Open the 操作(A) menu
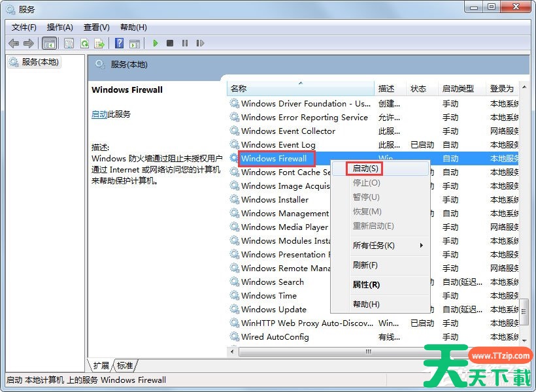Image resolution: width=536 pixels, height=392 pixels. pos(60,27)
